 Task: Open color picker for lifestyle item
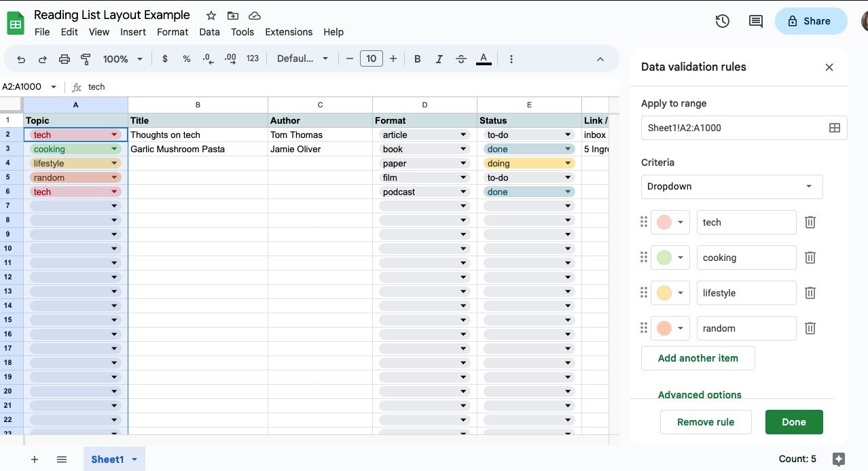click(x=670, y=293)
